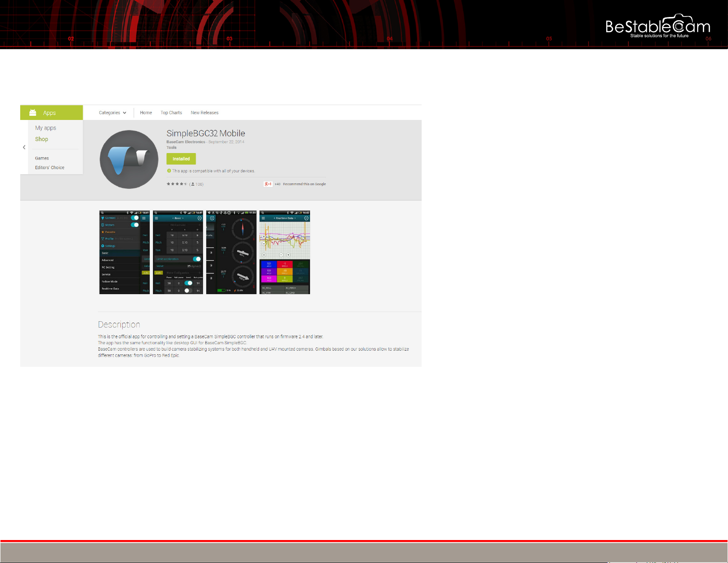Open the Tools category link

pyautogui.click(x=171, y=148)
